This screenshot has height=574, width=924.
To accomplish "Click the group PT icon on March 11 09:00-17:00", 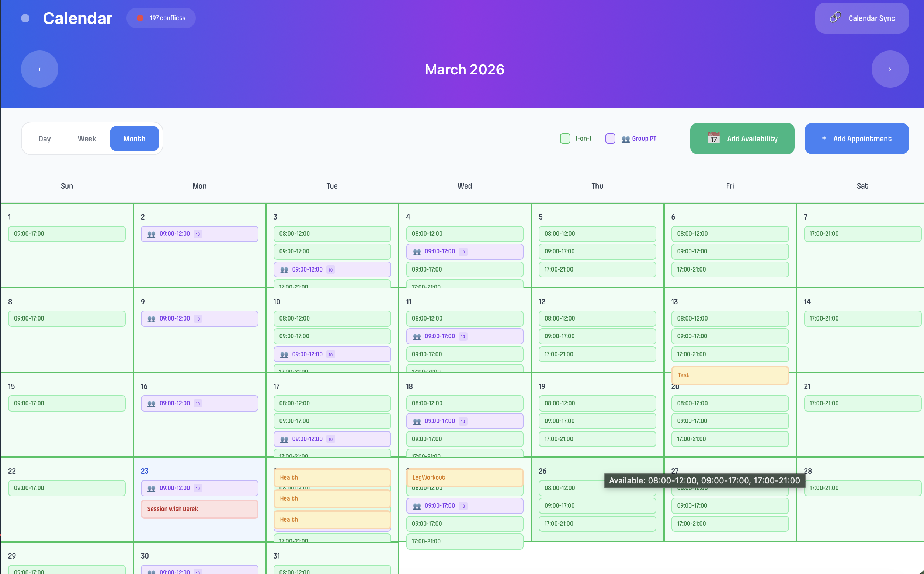I will pyautogui.click(x=416, y=336).
